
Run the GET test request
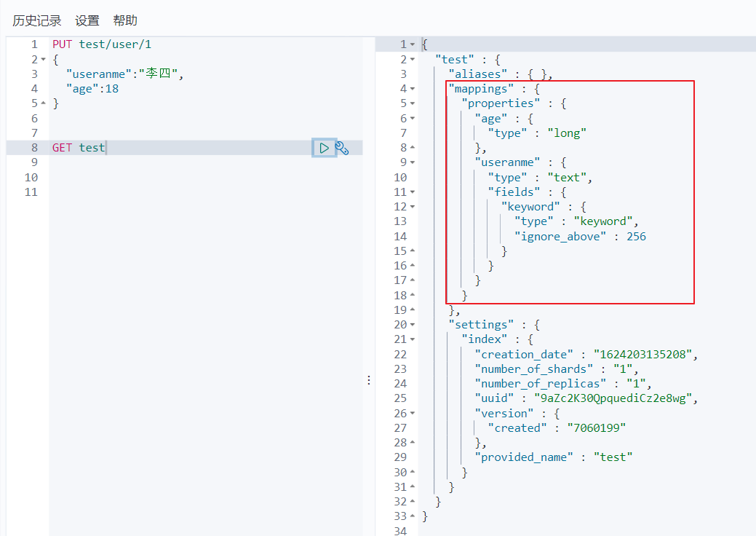(x=324, y=148)
